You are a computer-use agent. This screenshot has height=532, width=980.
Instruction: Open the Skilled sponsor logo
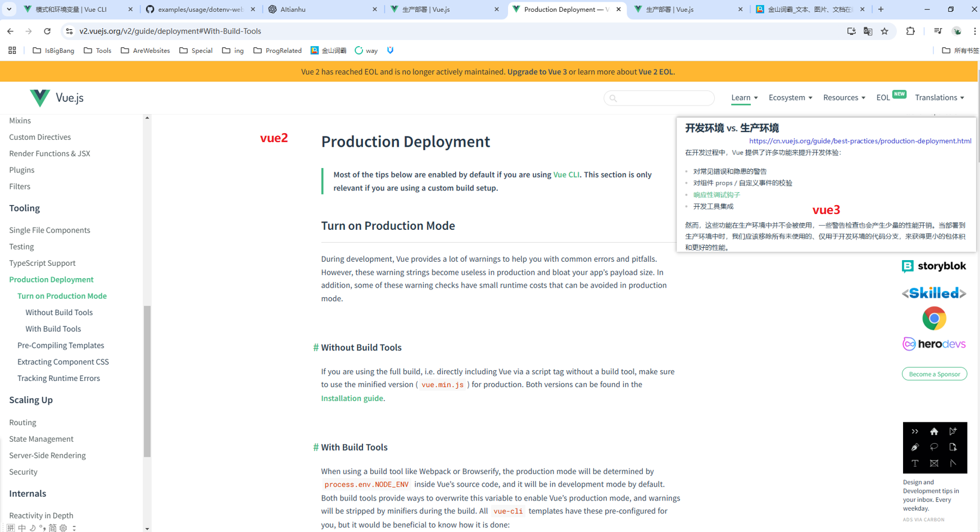(934, 293)
